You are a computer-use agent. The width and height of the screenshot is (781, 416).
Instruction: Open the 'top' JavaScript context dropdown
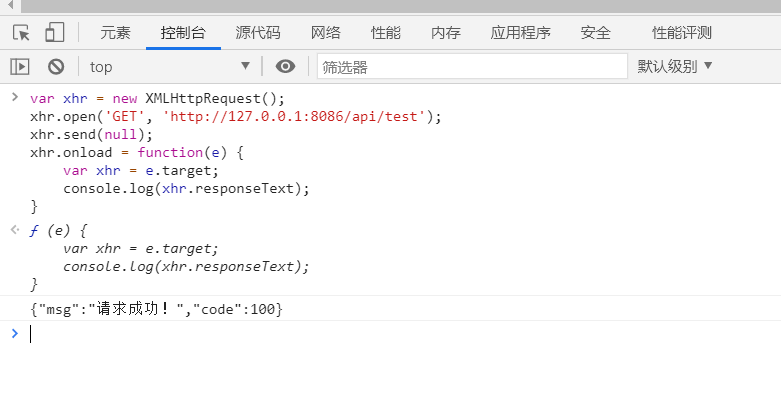tap(170, 67)
